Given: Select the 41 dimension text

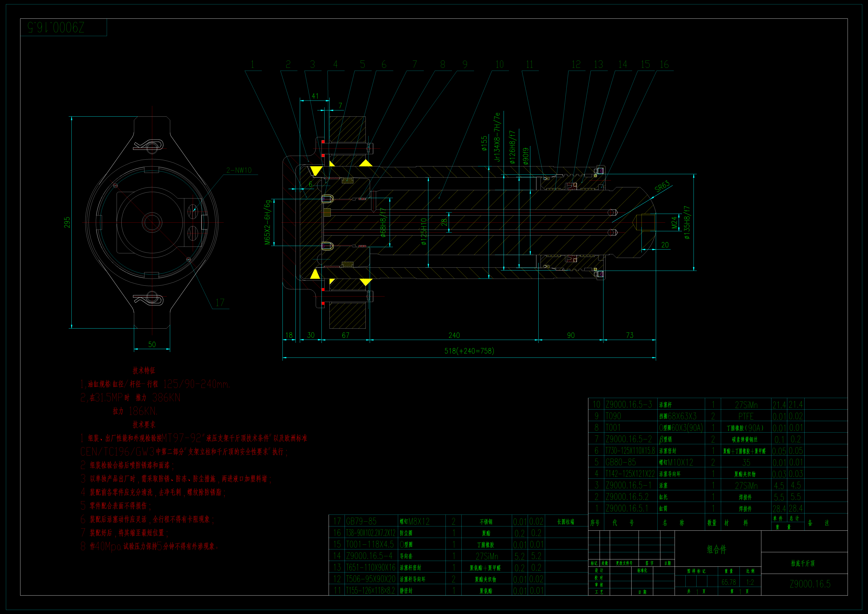Looking at the screenshot, I should [315, 96].
